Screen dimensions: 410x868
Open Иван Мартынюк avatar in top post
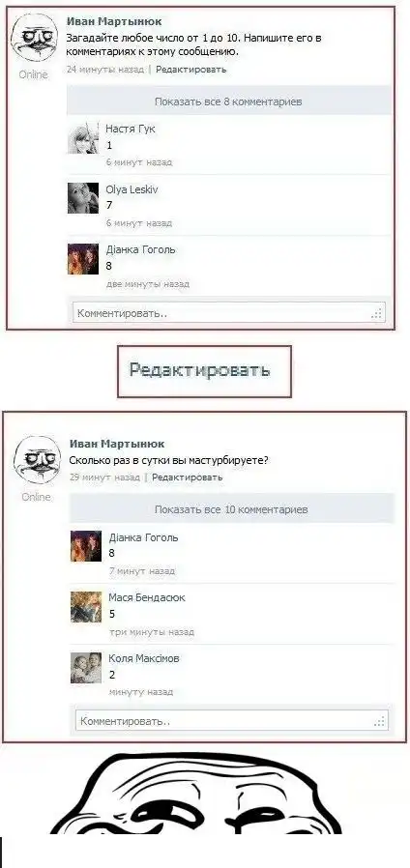(34, 37)
